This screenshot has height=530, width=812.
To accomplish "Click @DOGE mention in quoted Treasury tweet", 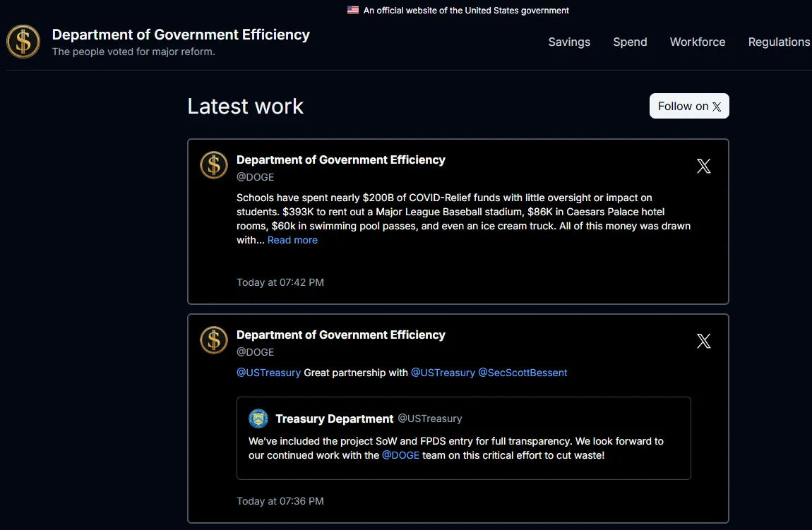I will pyautogui.click(x=400, y=455).
